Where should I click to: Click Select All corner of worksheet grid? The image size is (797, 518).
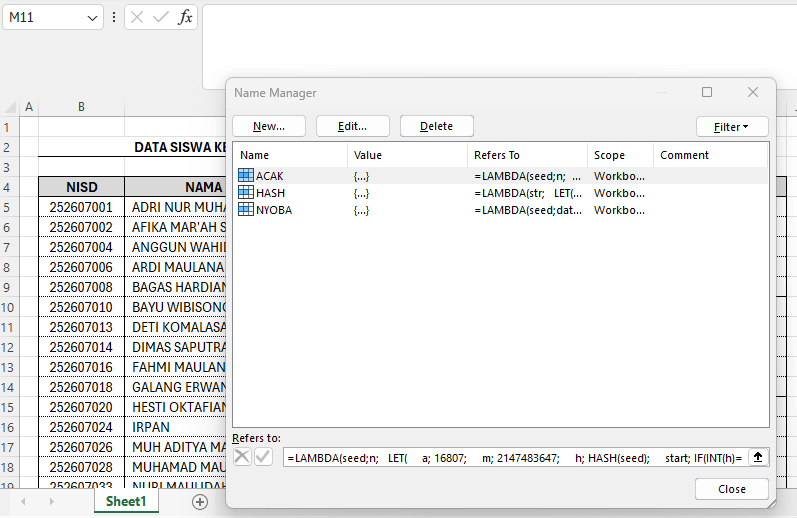10,107
